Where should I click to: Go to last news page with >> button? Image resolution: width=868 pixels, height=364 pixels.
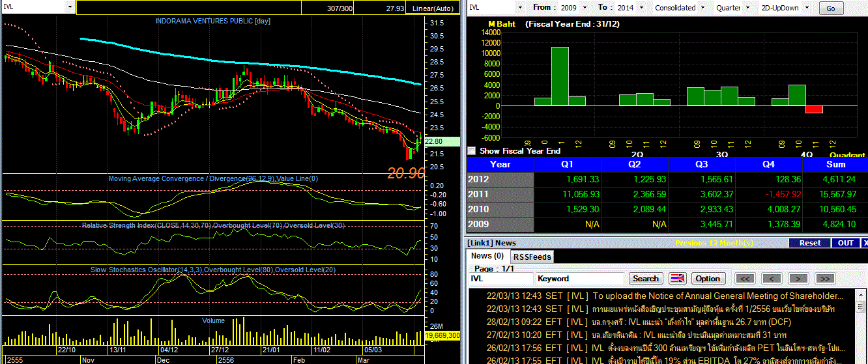824,278
